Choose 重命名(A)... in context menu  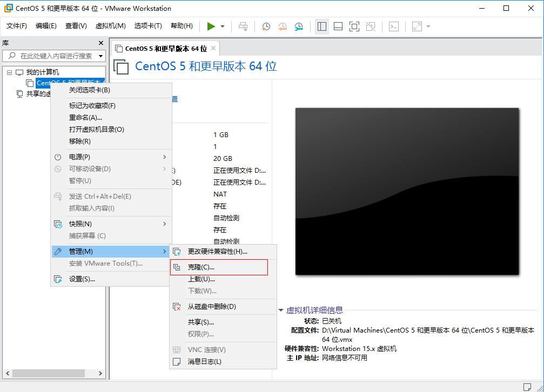(x=85, y=118)
